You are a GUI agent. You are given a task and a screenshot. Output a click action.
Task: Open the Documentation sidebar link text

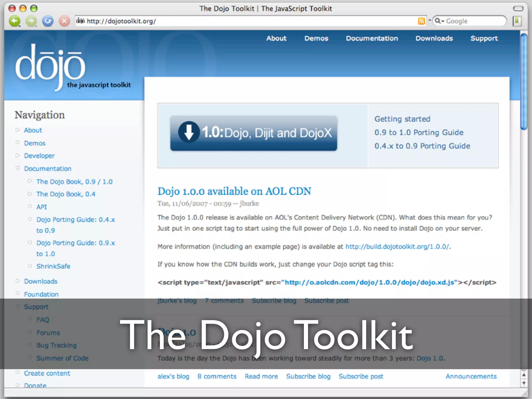pyautogui.click(x=48, y=169)
